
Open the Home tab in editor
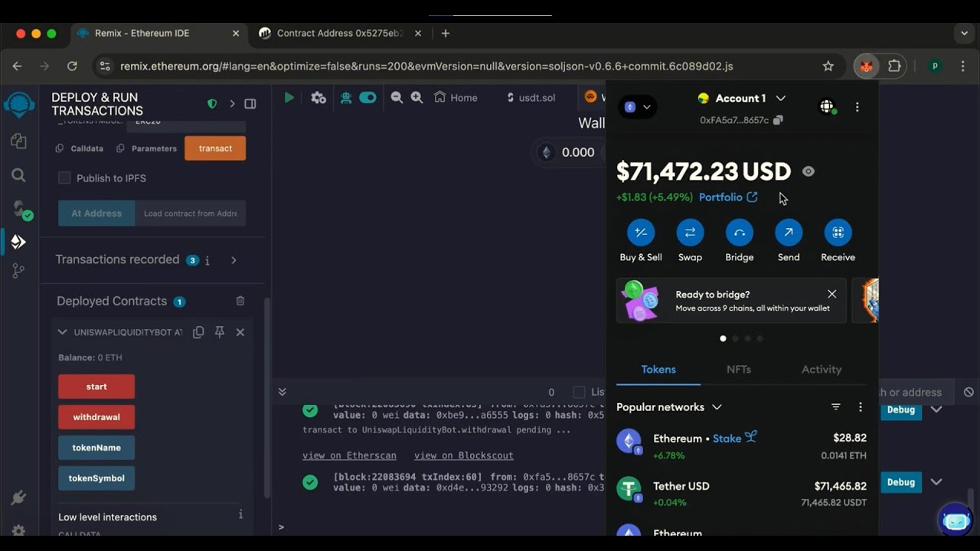click(x=456, y=97)
